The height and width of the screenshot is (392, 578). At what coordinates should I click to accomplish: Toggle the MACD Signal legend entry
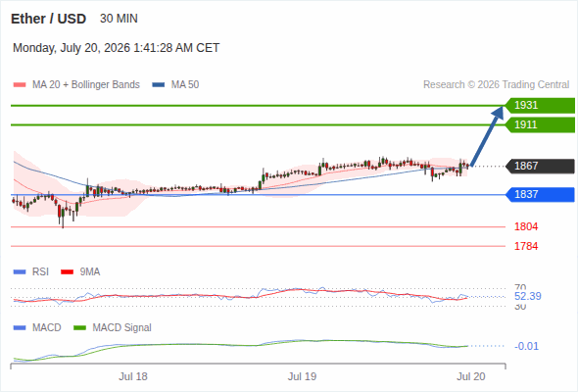point(113,327)
